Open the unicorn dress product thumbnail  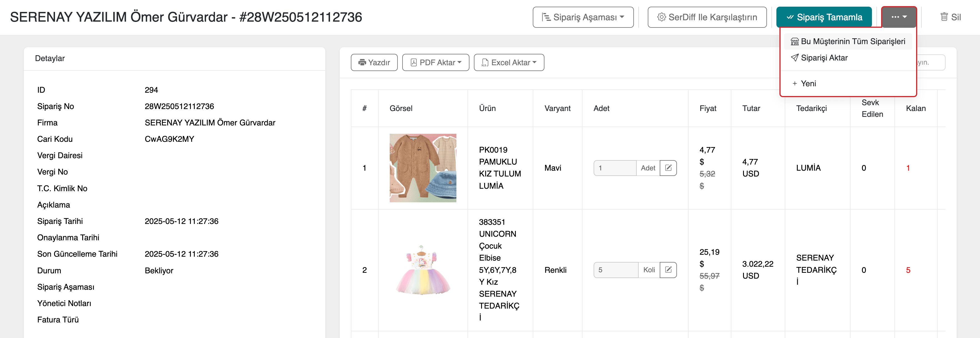(x=423, y=269)
